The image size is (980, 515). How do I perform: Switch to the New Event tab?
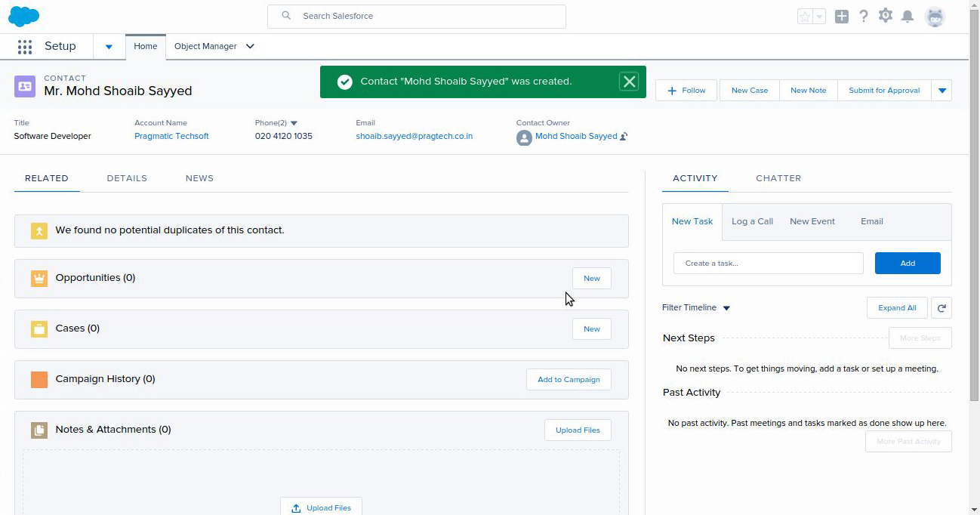pyautogui.click(x=812, y=222)
